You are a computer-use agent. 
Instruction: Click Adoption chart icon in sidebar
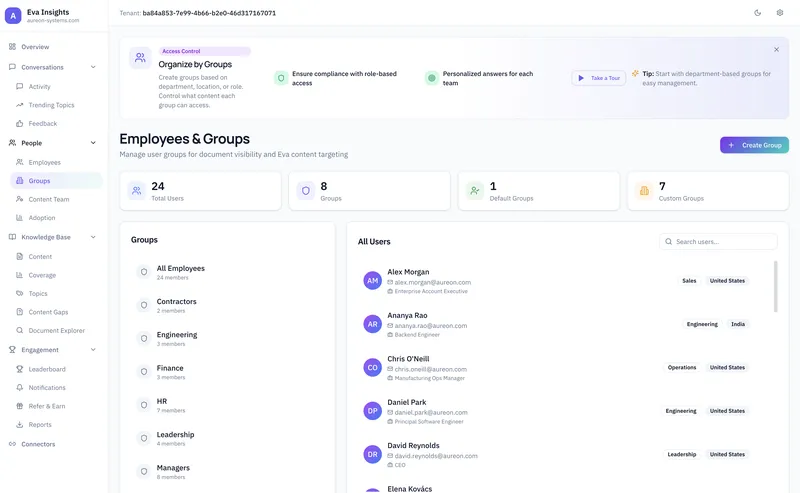[19, 217]
